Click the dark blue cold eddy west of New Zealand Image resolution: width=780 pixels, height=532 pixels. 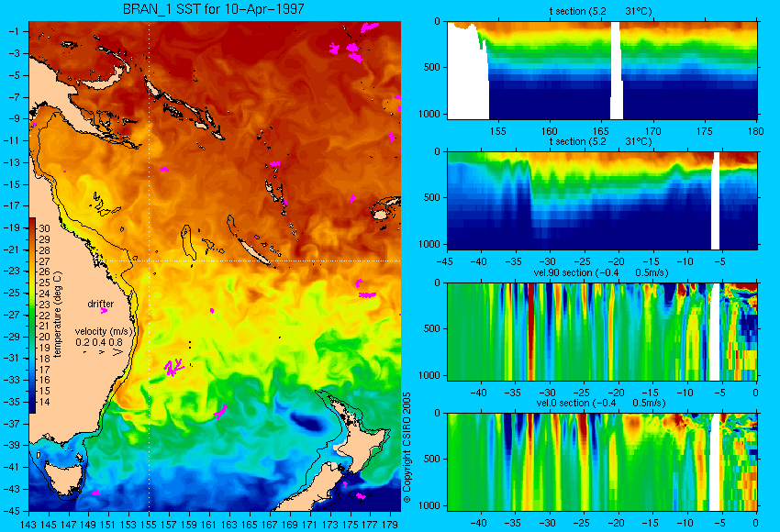pos(306,424)
